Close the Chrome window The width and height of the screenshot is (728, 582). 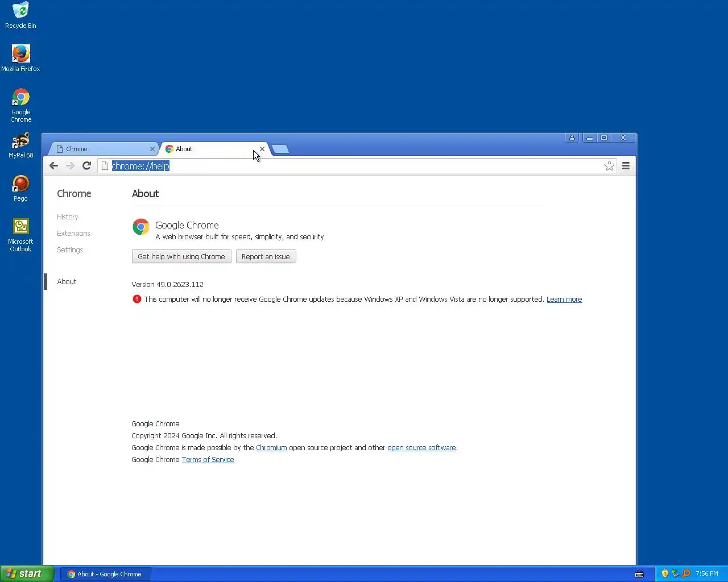[x=623, y=138]
